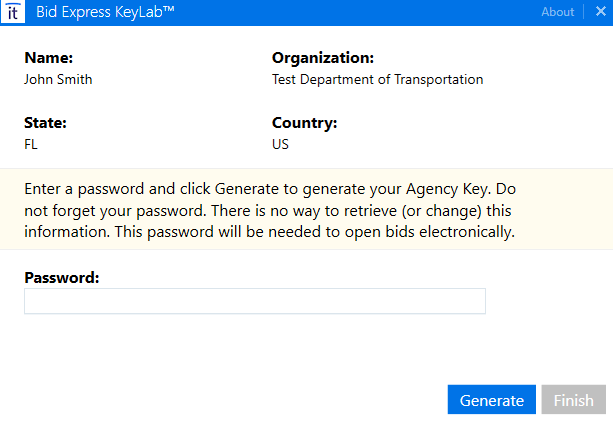Click the Organization label
The height and width of the screenshot is (440, 613).
[x=322, y=58]
